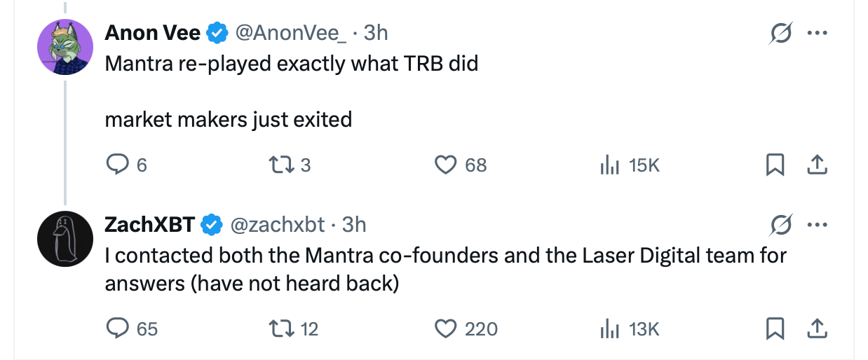Bookmark ZachXBT's tweet
The width and height of the screenshot is (868, 360).
(x=775, y=328)
